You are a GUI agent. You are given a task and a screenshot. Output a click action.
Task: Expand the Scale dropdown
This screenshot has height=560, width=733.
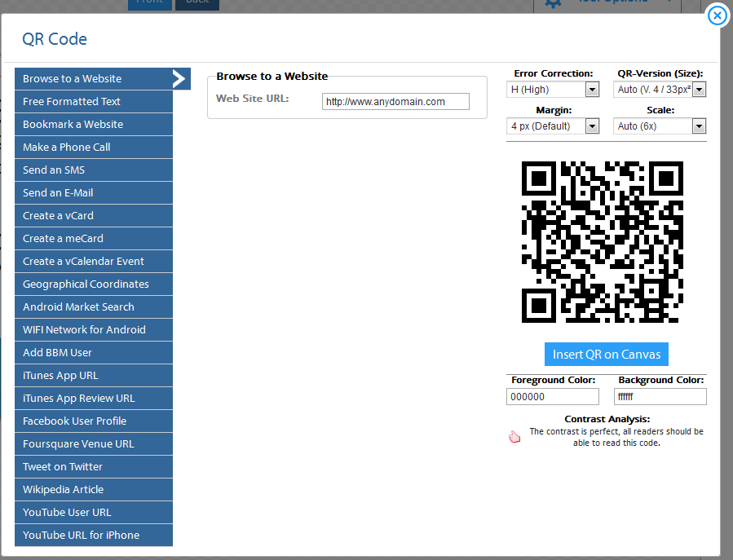660,126
